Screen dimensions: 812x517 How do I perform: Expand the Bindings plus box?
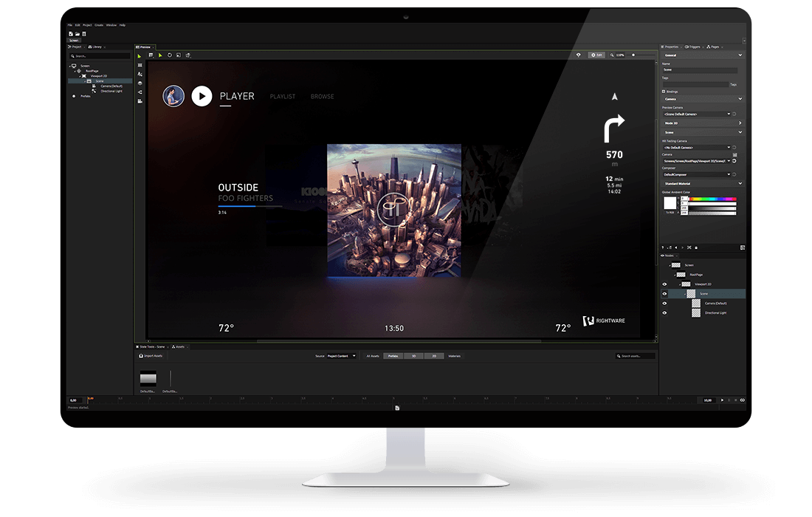tap(664, 91)
